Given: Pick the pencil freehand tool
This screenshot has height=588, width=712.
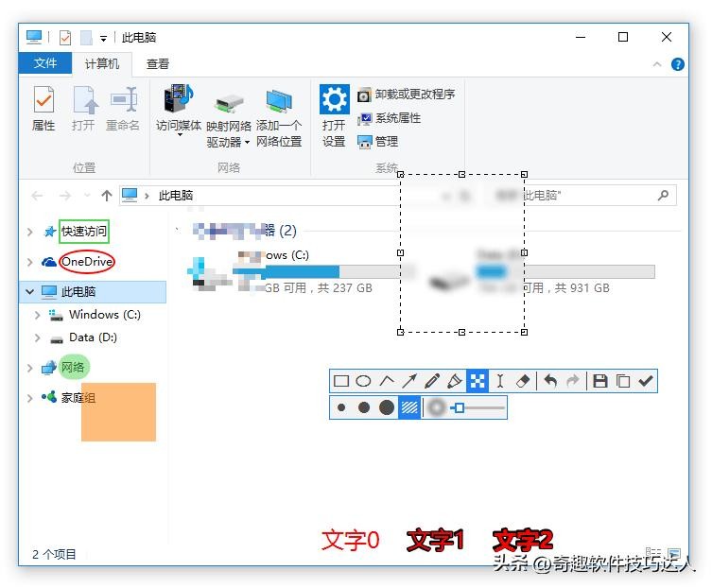Looking at the screenshot, I should coord(432,381).
